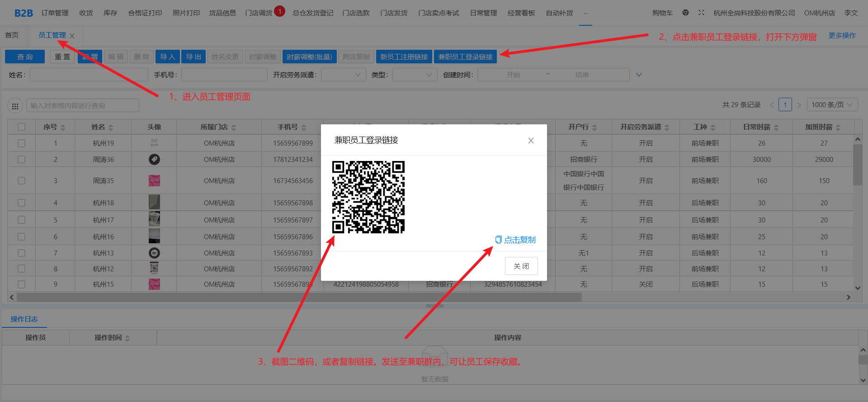
Task: Click the Chrome browser icon in header
Action: [x=685, y=13]
